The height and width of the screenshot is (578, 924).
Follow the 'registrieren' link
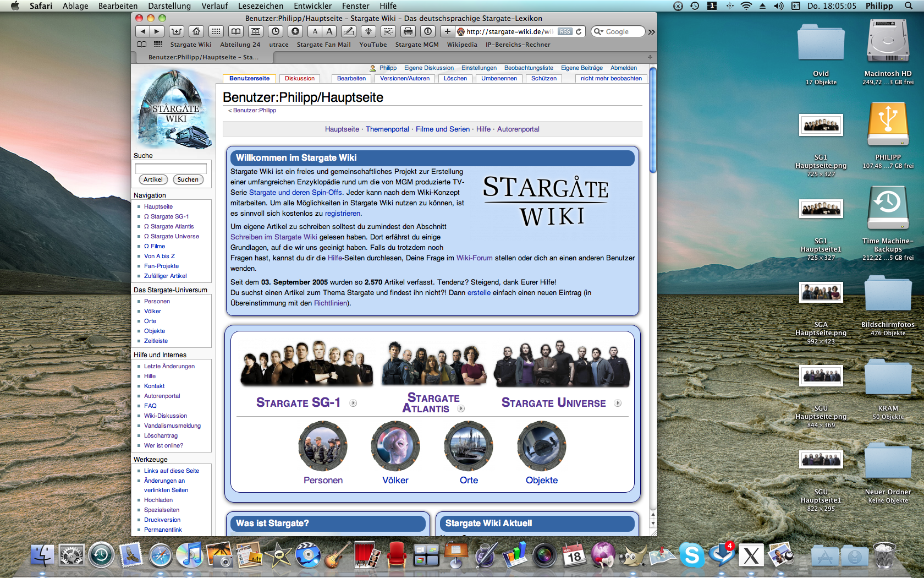(x=343, y=214)
